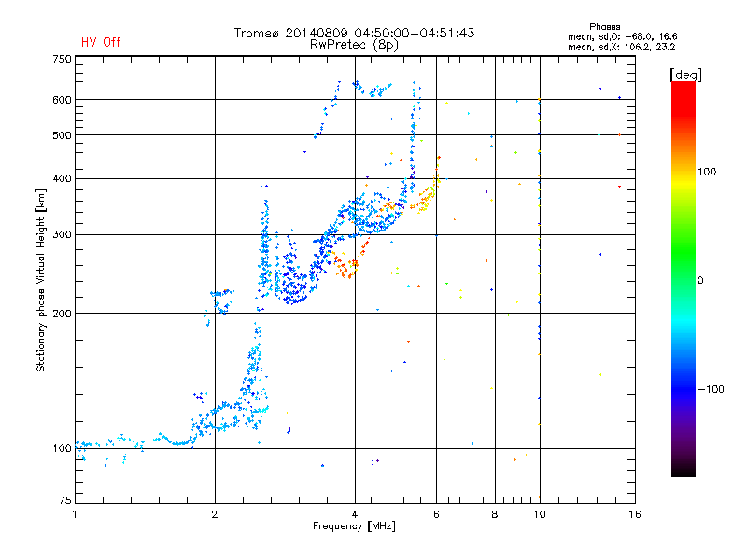Click the '600' height axis label

coord(62,100)
